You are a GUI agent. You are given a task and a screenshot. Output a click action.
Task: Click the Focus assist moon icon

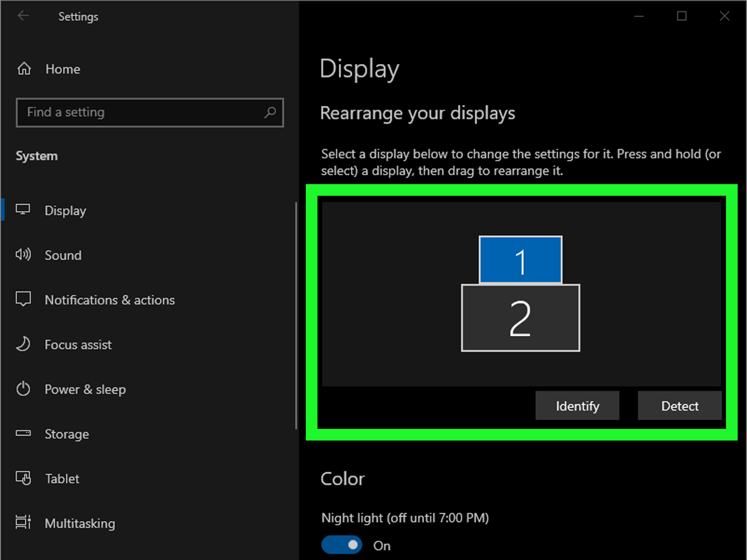pos(23,344)
